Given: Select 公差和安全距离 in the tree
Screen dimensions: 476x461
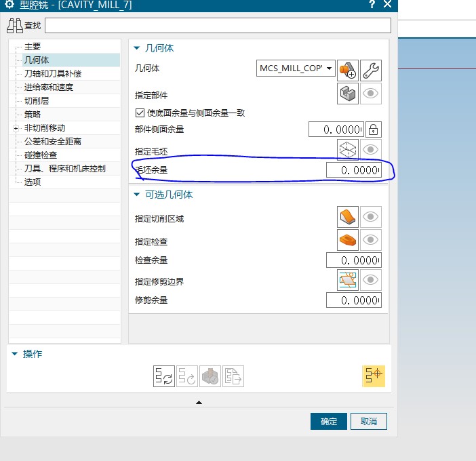Looking at the screenshot, I should [x=53, y=142].
